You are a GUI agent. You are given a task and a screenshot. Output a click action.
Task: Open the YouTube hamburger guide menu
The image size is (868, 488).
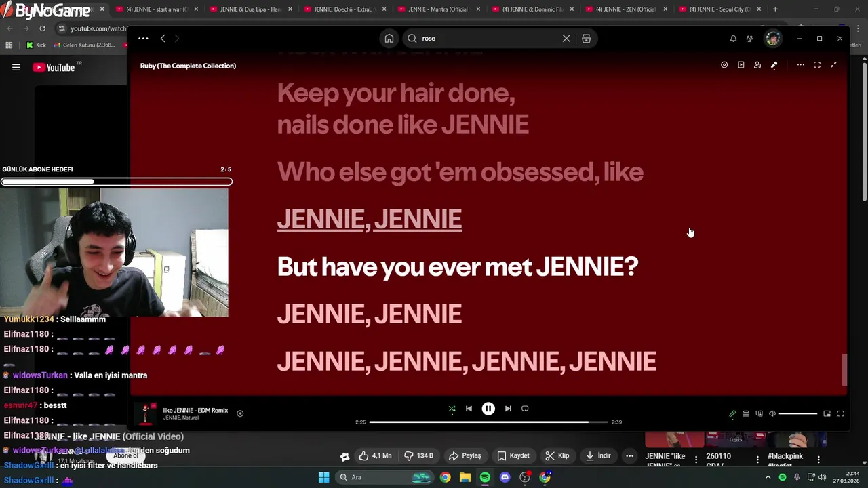click(16, 67)
